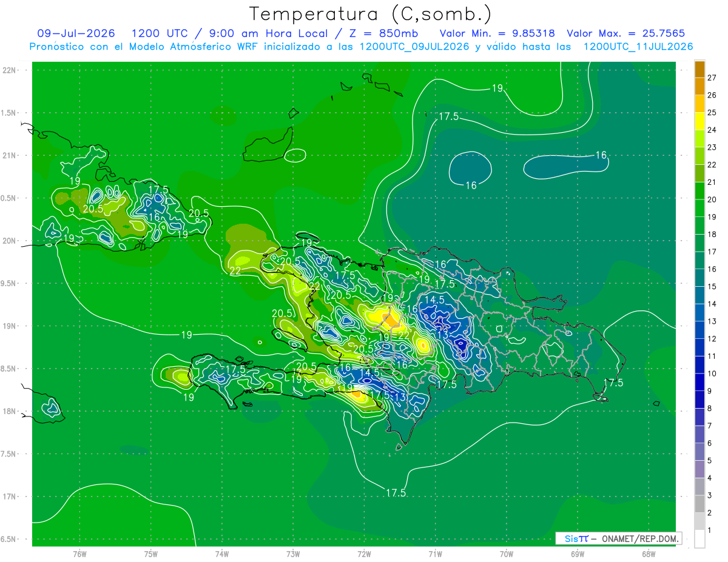Click the '21N' latitude axis label
The width and height of the screenshot is (728, 562).
pos(9,156)
